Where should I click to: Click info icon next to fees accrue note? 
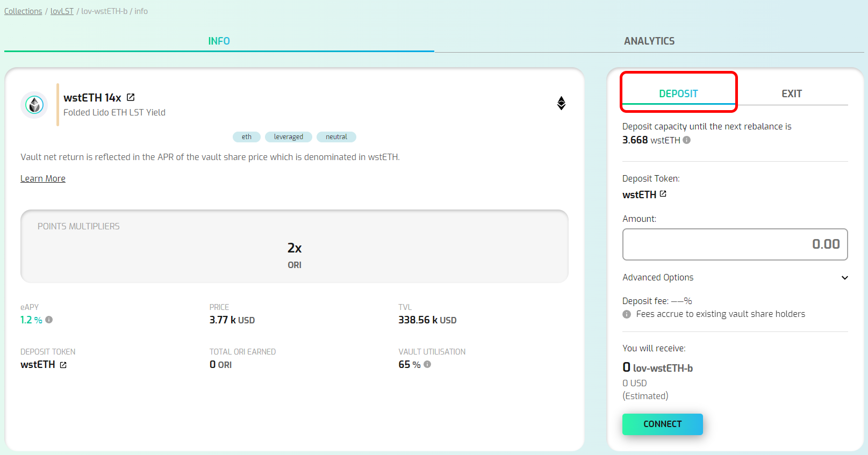point(627,314)
